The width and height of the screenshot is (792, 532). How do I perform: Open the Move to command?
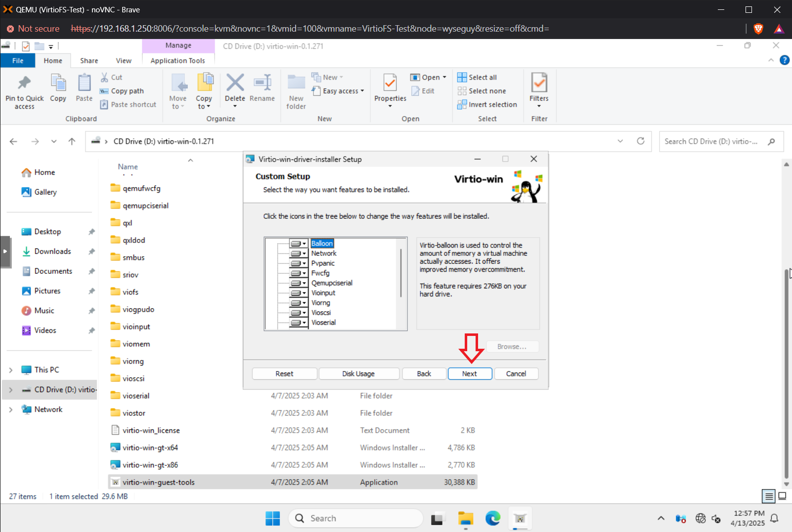178,91
